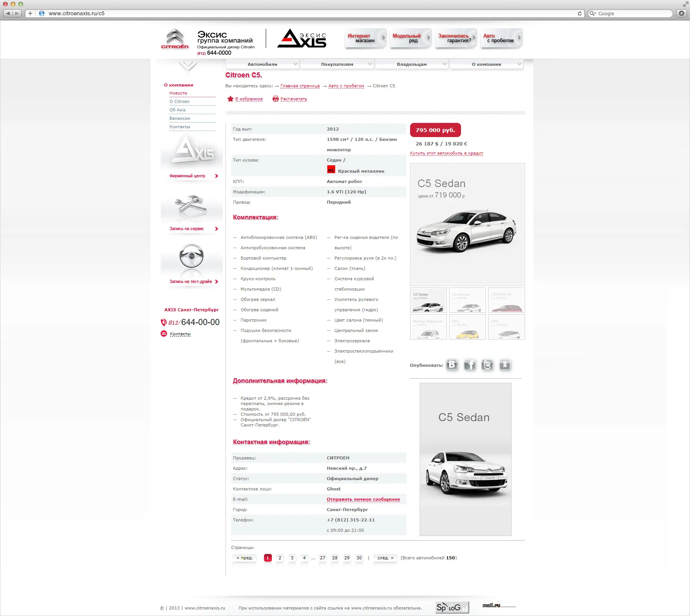Open Новости in sidebar menu
Viewport: 690px width, 616px height.
[178, 93]
